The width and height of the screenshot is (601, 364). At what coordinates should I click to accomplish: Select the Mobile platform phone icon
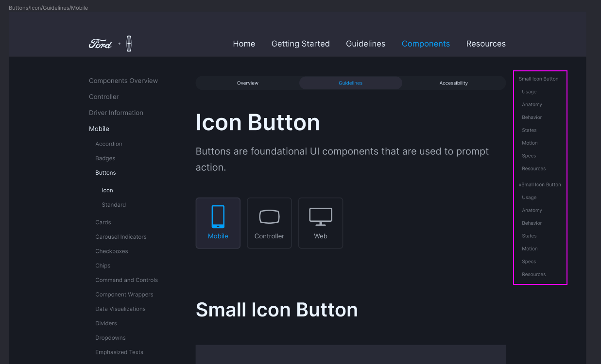tap(218, 216)
